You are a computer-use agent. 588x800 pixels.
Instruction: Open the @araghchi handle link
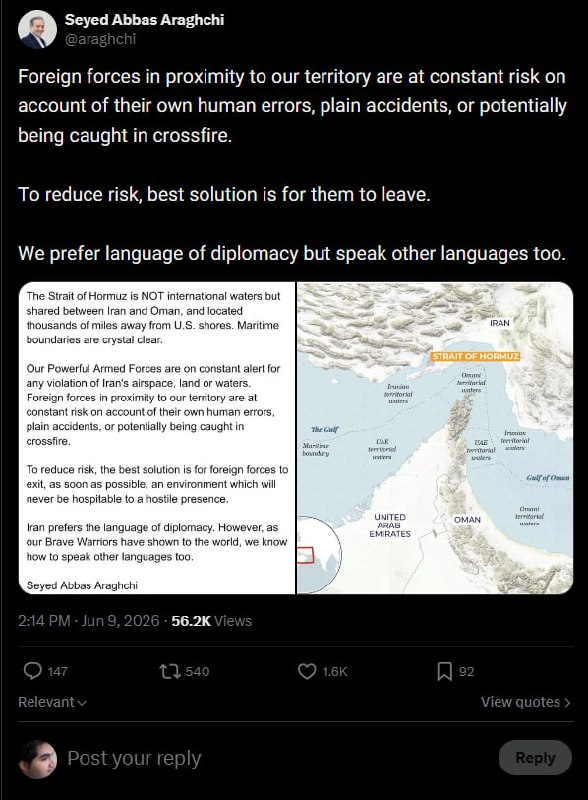[x=100, y=39]
